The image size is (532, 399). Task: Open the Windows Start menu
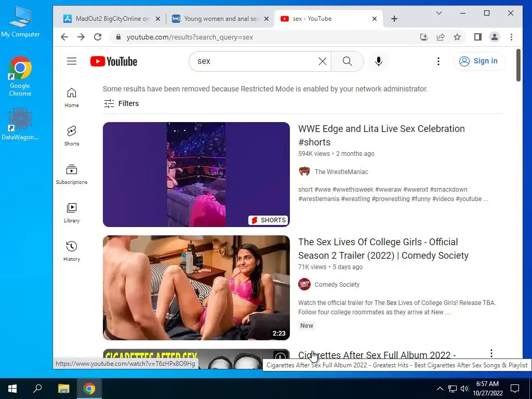[12, 389]
